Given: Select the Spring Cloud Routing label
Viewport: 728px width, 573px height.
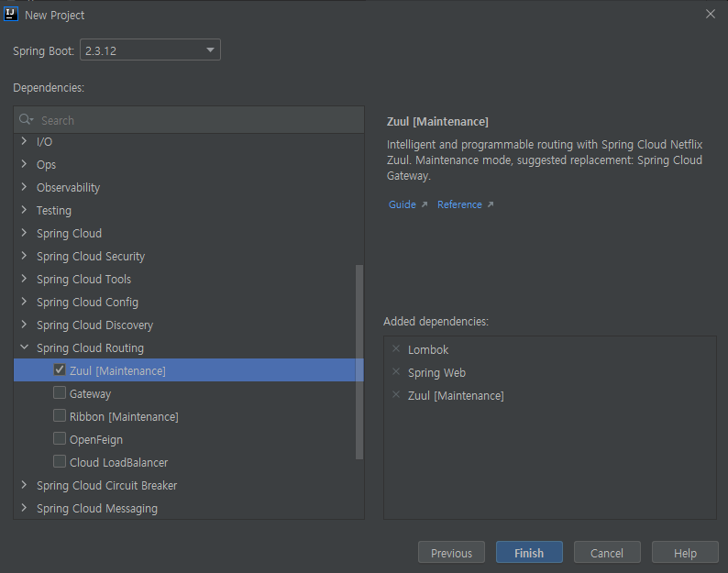Looking at the screenshot, I should point(90,348).
